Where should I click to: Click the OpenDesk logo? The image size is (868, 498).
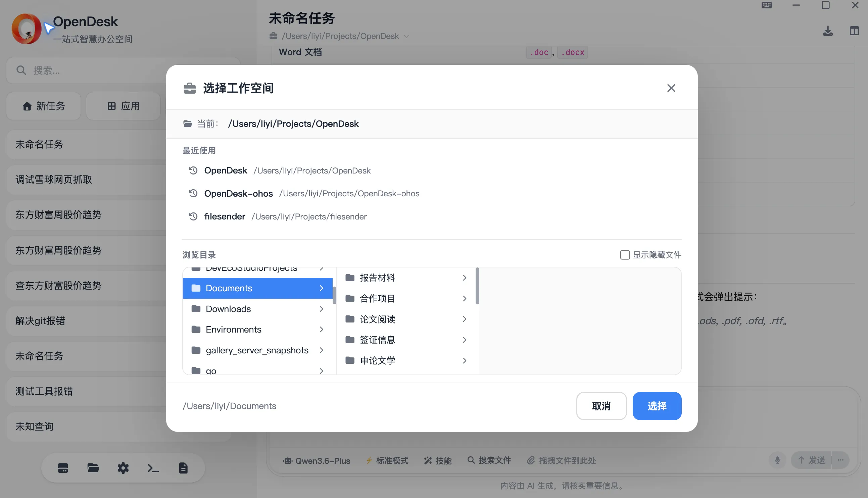point(26,29)
